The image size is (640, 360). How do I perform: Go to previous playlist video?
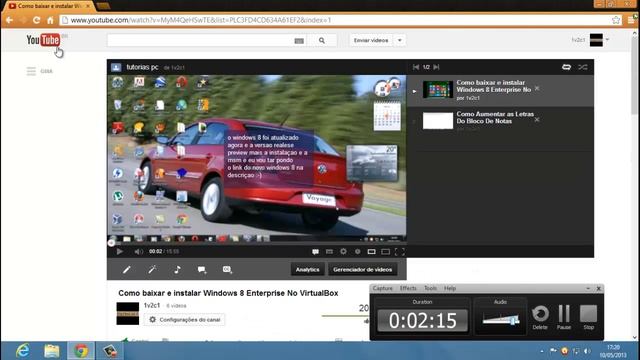coord(416,67)
